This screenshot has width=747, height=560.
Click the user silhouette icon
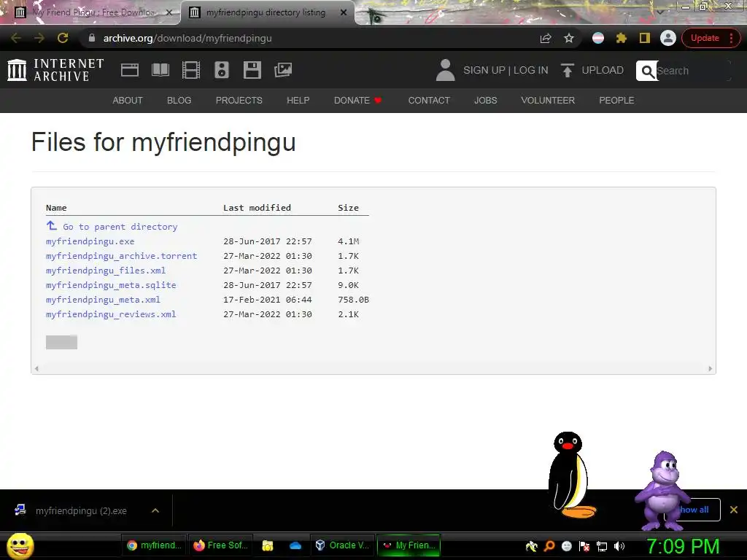pos(446,70)
